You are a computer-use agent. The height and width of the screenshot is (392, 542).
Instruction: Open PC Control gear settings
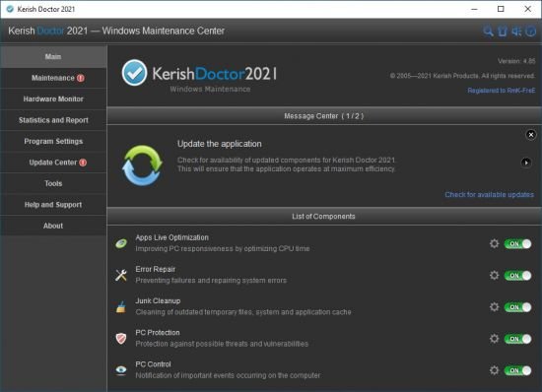(495, 370)
